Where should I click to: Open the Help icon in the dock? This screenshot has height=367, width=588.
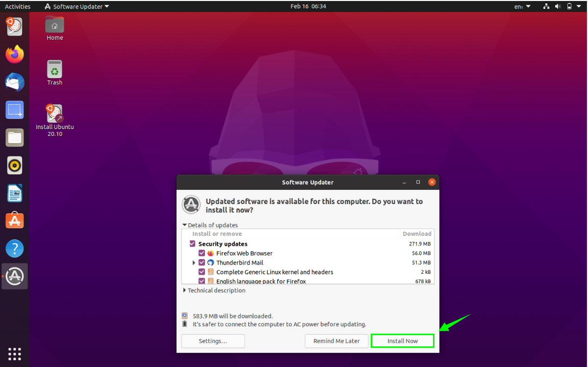[x=15, y=248]
